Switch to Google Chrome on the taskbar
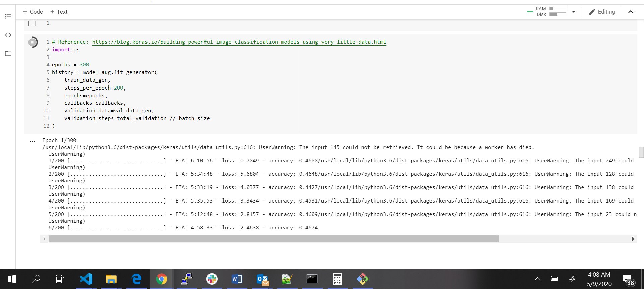Viewport: 644px width, 289px height. 161,279
